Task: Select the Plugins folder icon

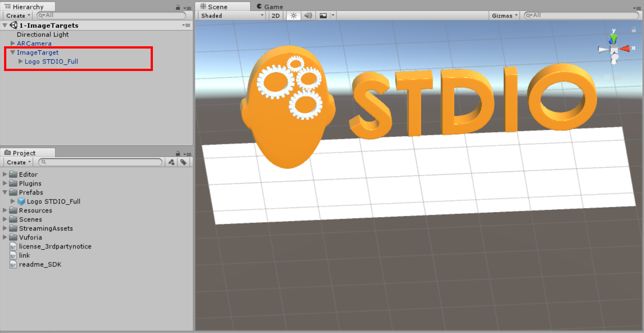Action: (x=13, y=183)
